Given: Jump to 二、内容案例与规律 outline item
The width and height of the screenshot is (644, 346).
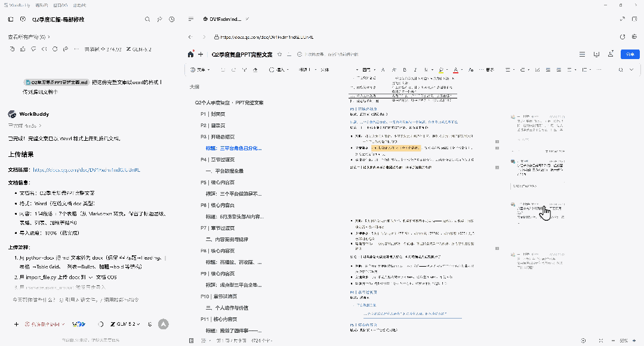Looking at the screenshot, I should 227,239.
